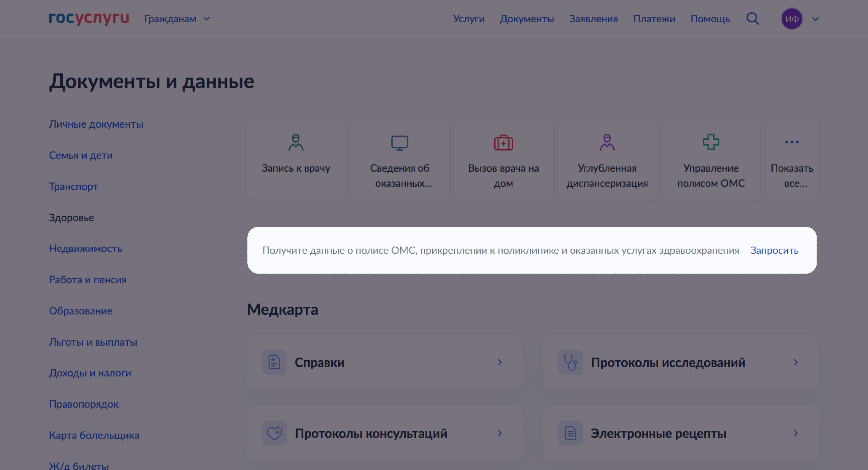Click the Запросить link
The image size is (868, 470).
[x=774, y=250]
